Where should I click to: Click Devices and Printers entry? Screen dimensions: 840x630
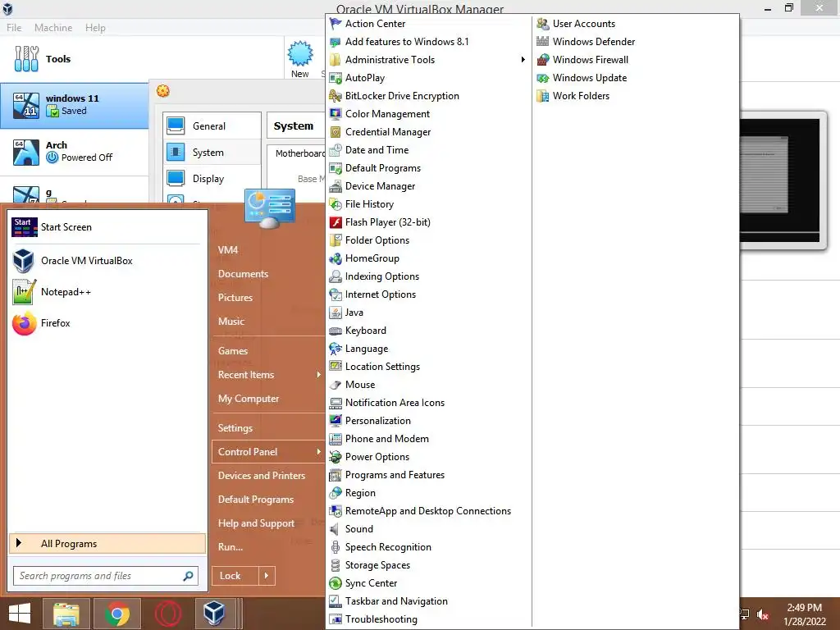pyautogui.click(x=262, y=476)
